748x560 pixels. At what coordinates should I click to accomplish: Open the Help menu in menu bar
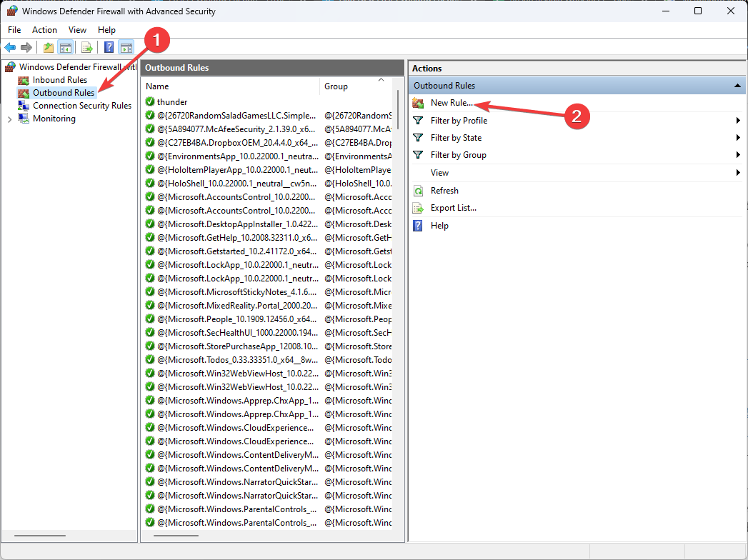pyautogui.click(x=107, y=29)
